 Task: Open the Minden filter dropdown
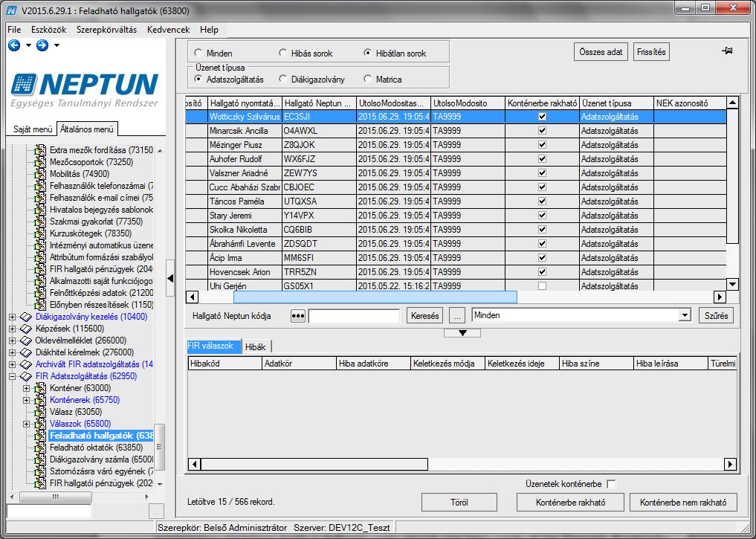point(685,315)
